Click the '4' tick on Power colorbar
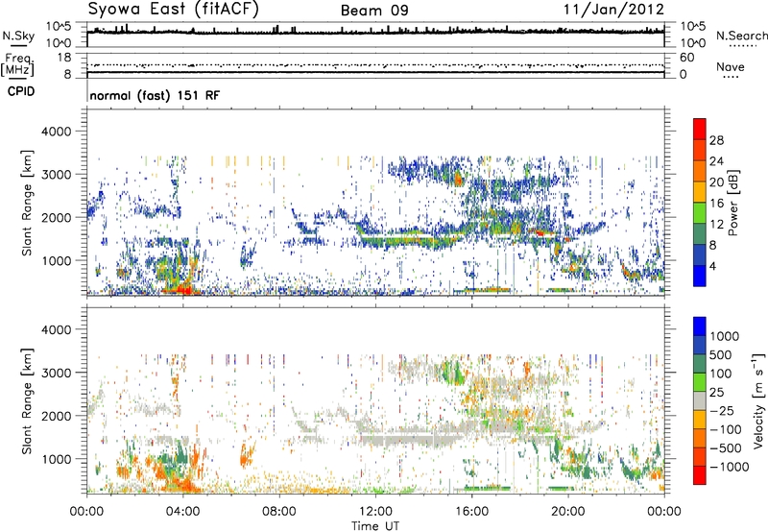Screen dimensions: 768x532 [x=712, y=267]
